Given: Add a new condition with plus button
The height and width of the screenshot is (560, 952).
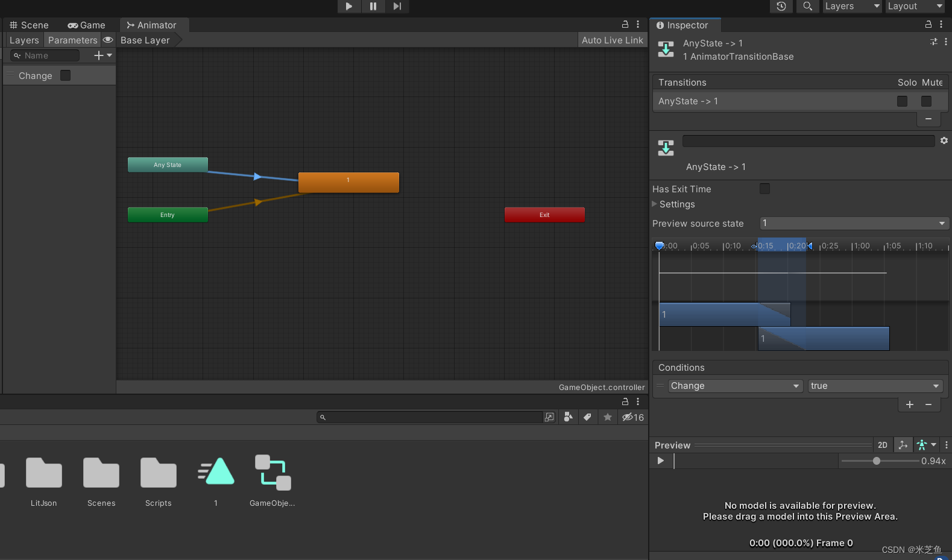Looking at the screenshot, I should coord(910,404).
